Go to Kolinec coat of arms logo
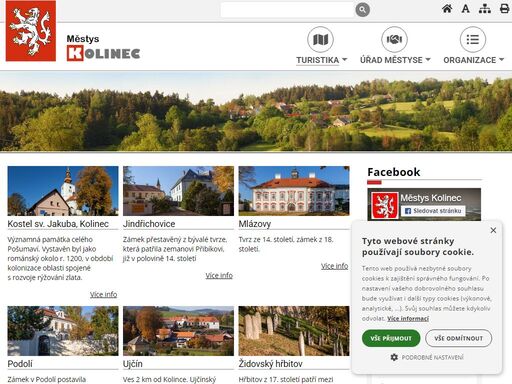Viewport: 512px width, 384px height. 31,31
